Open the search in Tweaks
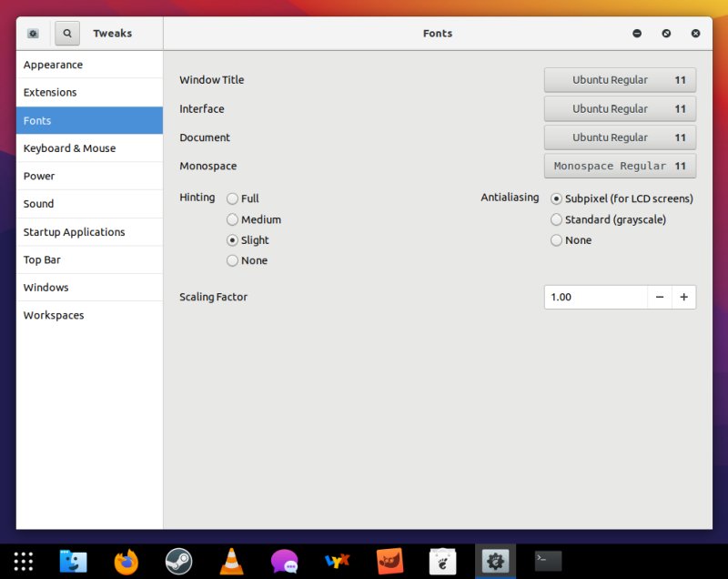 pyautogui.click(x=66, y=33)
